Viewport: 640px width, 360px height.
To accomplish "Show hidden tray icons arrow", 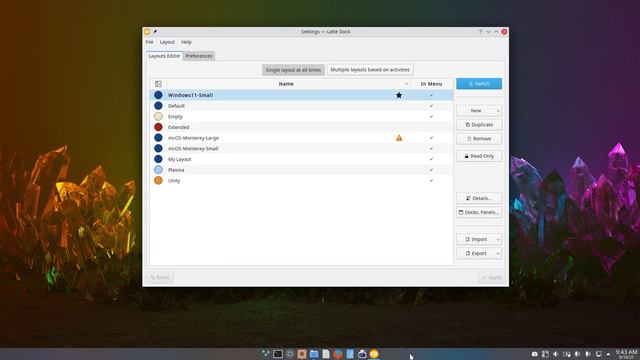I will (x=609, y=354).
